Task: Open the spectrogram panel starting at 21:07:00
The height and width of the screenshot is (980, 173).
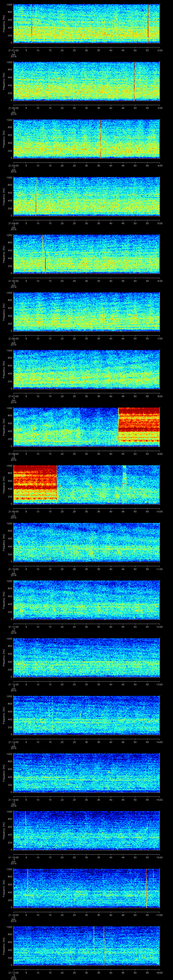Action: pos(86,369)
